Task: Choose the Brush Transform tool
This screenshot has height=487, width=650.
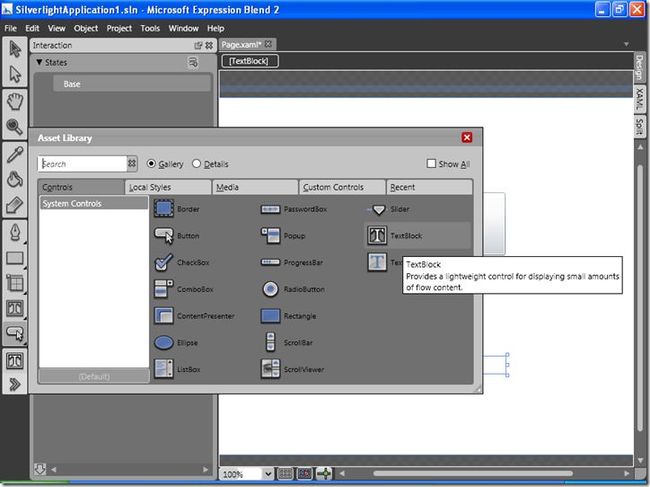Action: 15,205
